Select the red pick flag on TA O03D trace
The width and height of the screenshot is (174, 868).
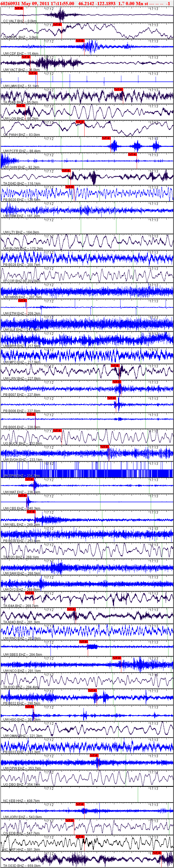point(157,853)
